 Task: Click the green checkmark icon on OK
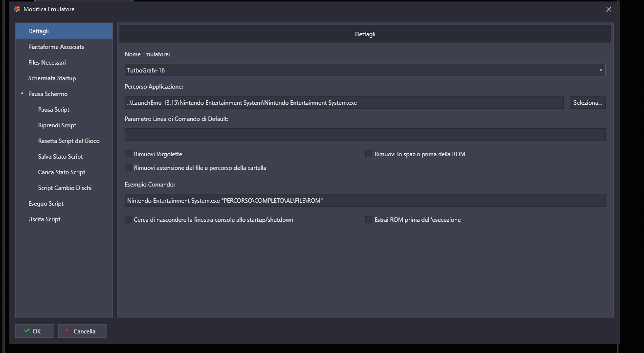(x=26, y=331)
